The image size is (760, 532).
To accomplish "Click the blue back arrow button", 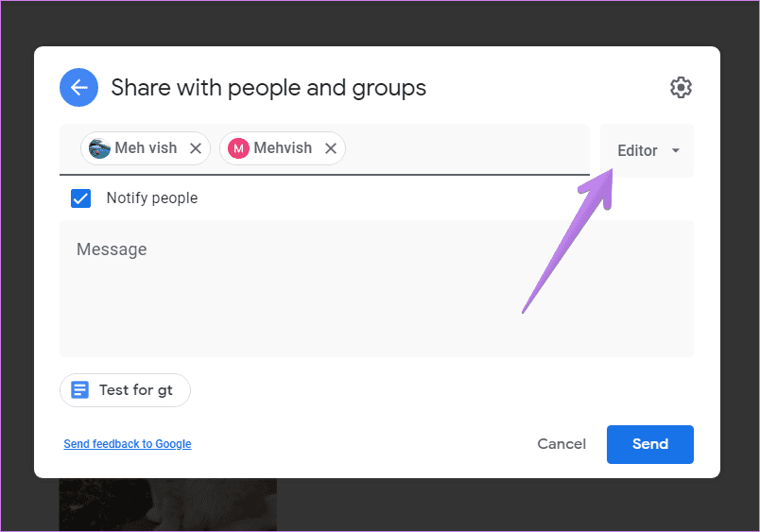I will [78, 88].
